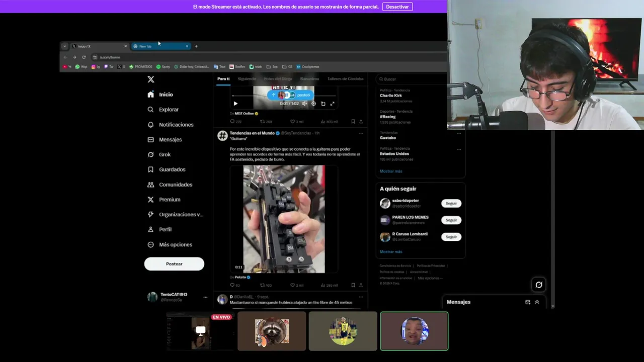The height and width of the screenshot is (362, 644).
Task: Click the video progress bar
Action: pos(284,96)
